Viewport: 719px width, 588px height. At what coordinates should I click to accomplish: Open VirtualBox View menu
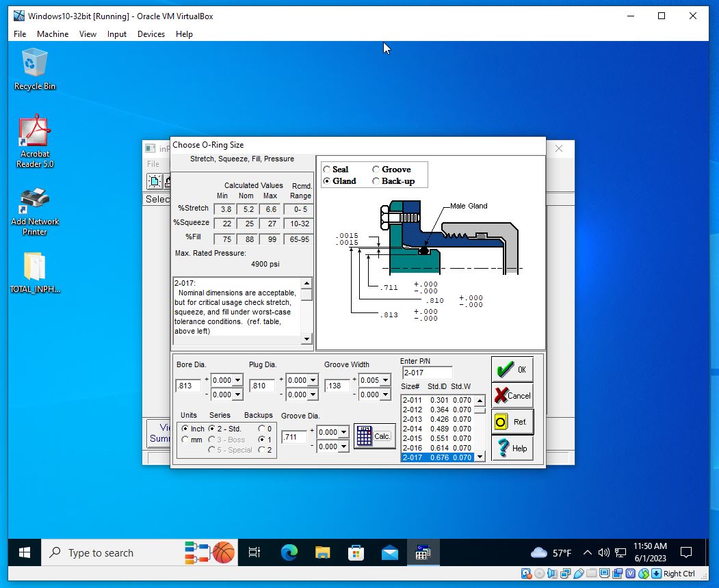(x=88, y=34)
